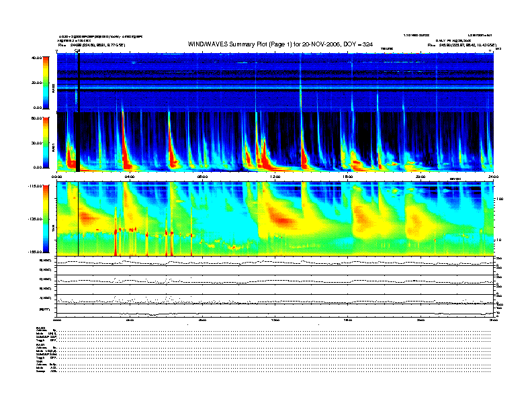Click the -135.00 label on TNR scale
This screenshot has height=411, width=532.
[35, 219]
